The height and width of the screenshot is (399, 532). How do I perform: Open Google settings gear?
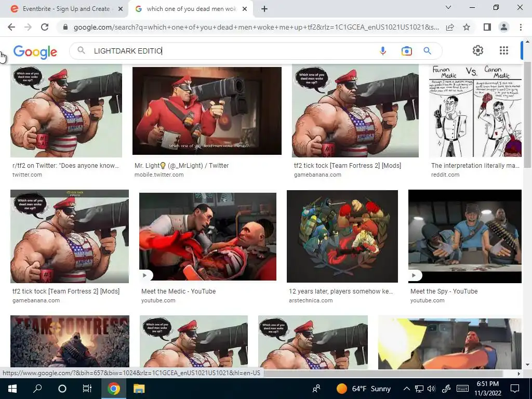coord(478,50)
